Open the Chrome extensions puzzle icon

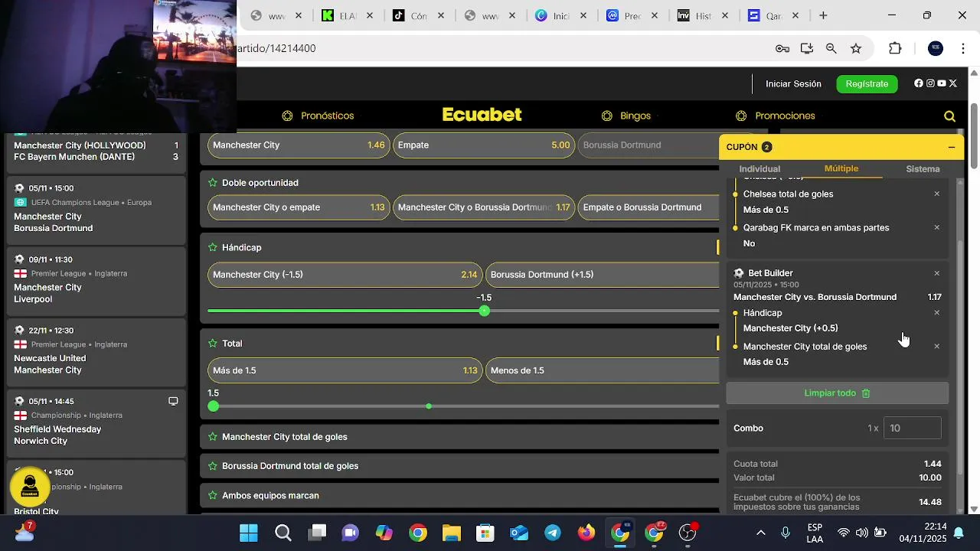tap(895, 48)
